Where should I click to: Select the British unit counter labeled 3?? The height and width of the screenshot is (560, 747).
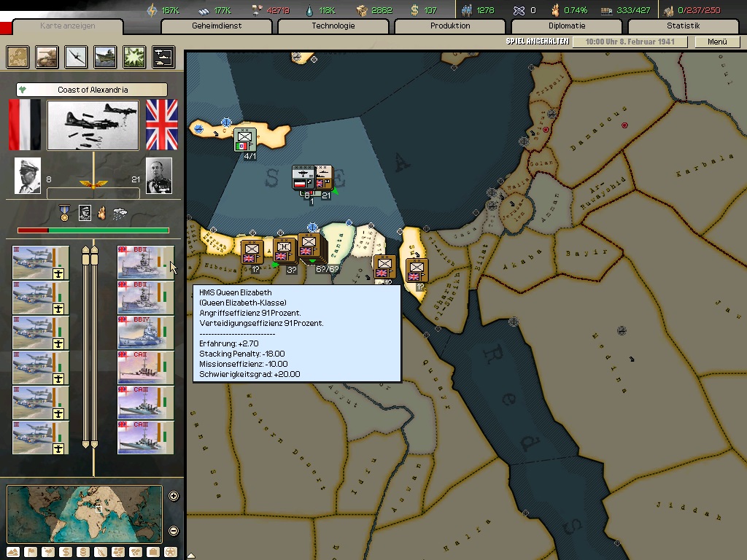[x=285, y=251]
